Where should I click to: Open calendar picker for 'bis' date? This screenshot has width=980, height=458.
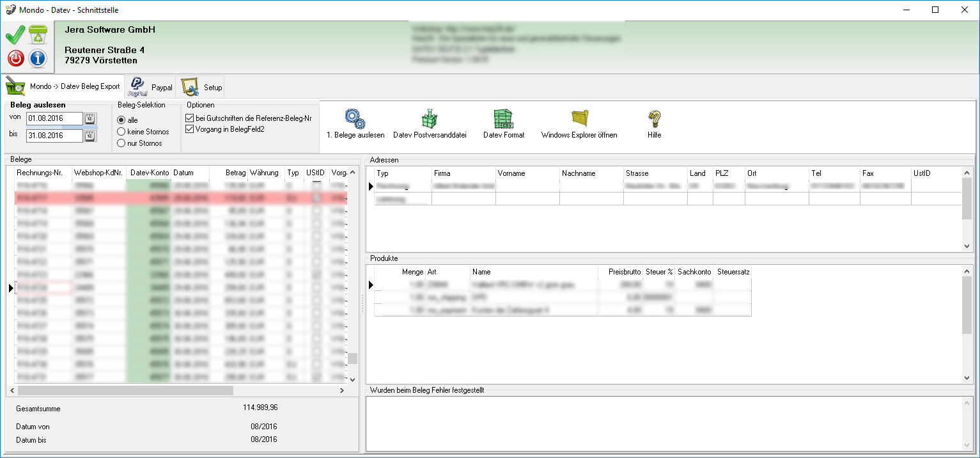pos(90,136)
